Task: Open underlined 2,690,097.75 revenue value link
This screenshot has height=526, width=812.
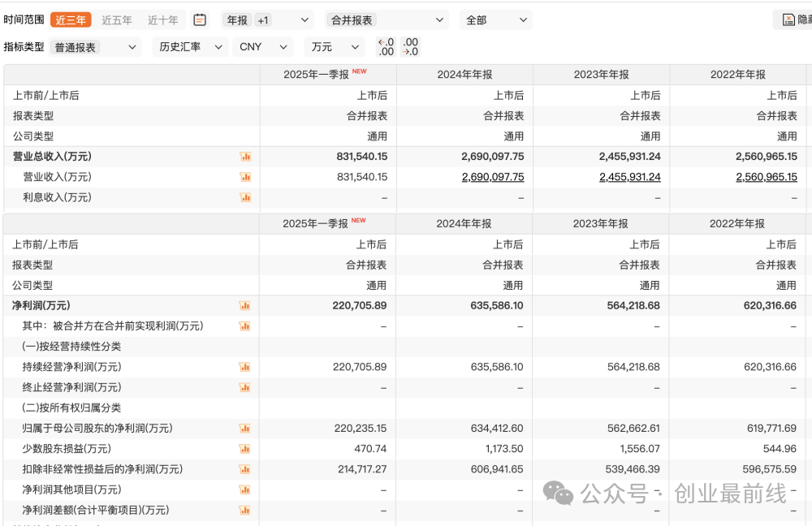Action: tap(493, 177)
